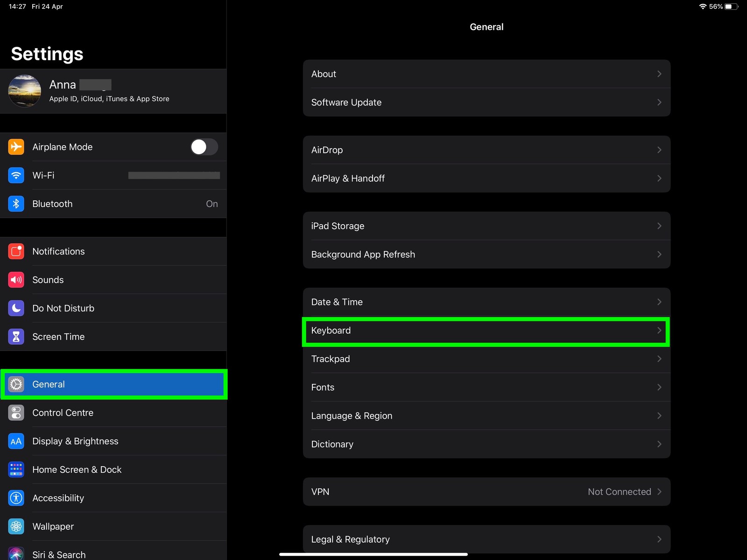Viewport: 747px width, 560px height.
Task: Select the Sounds speaker icon
Action: 16,280
